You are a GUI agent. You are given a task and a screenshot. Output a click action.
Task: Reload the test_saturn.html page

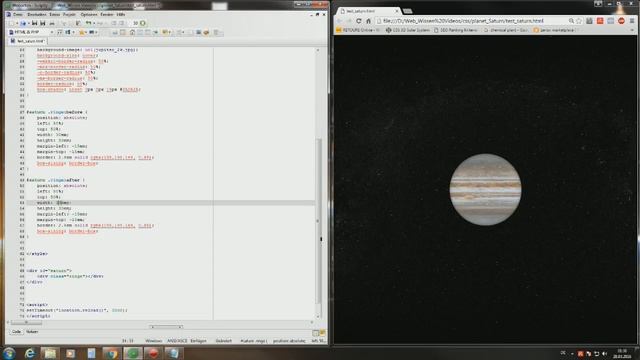click(359, 21)
